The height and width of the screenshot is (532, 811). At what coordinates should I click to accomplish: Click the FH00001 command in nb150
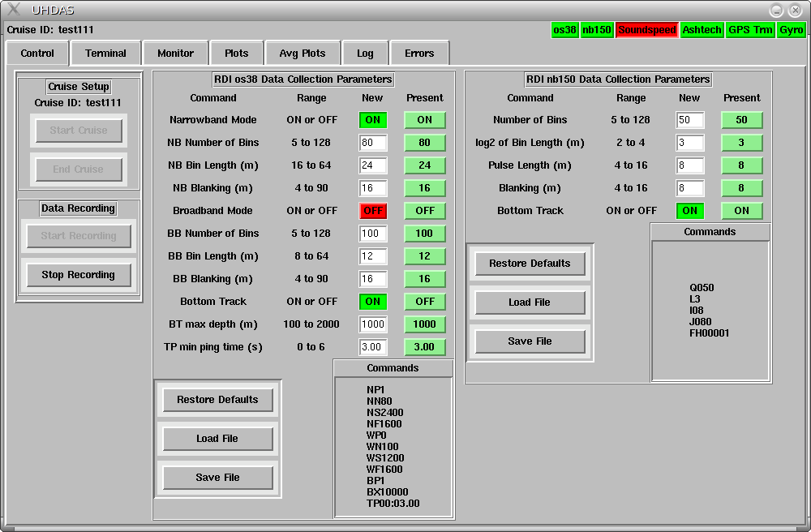coord(709,333)
